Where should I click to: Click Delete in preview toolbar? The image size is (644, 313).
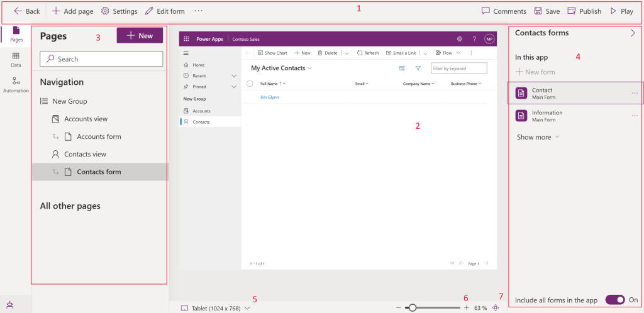tap(327, 53)
